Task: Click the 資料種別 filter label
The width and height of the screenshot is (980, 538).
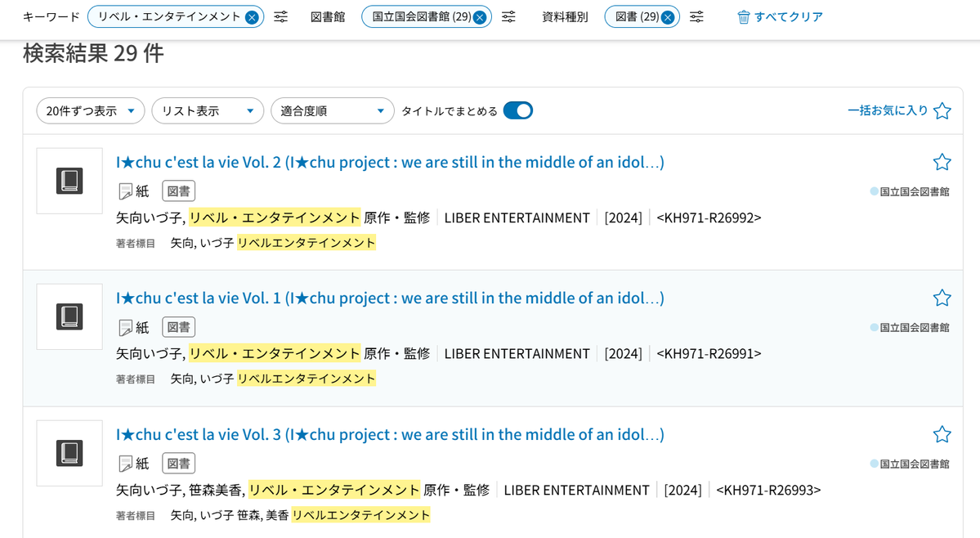Action: [x=565, y=17]
